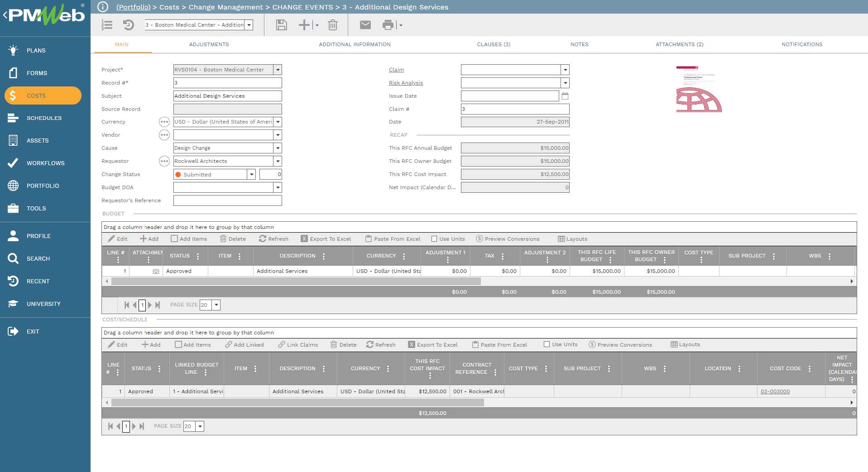Toggle Use Units in Cost/Schedule grid toolbar
Viewport: 868px width, 472px height.
pyautogui.click(x=547, y=344)
